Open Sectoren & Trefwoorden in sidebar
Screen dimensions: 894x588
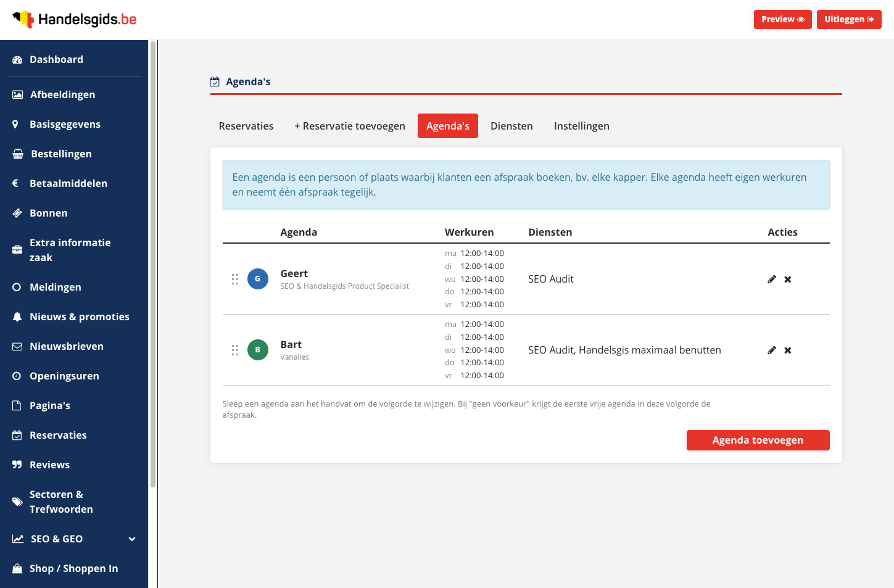pos(74,502)
